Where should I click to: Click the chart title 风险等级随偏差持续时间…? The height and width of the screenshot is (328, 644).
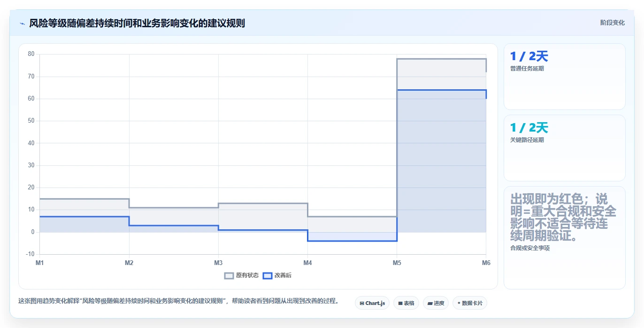coord(137,23)
